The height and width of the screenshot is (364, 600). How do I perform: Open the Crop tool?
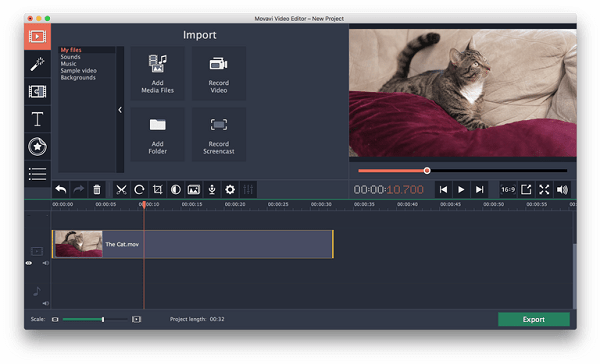click(157, 189)
